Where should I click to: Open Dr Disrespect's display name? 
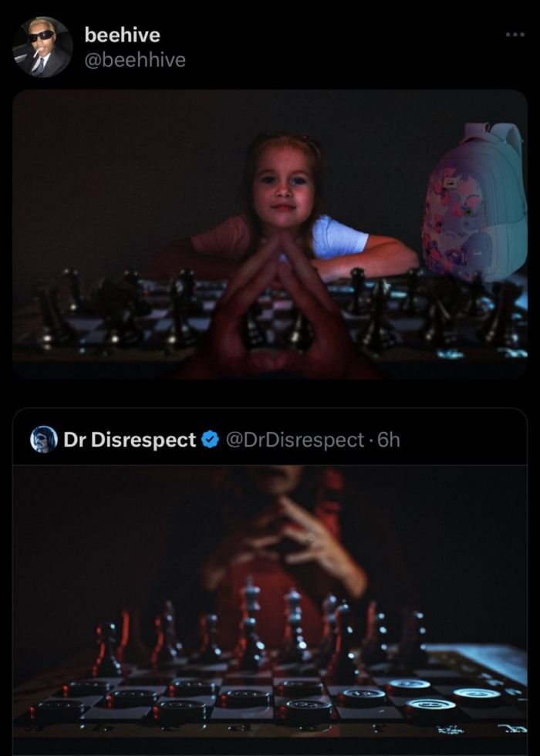pyautogui.click(x=130, y=440)
